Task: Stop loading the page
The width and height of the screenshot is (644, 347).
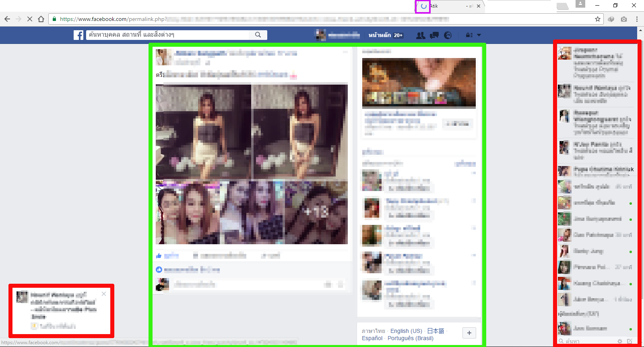Action: tap(30, 19)
